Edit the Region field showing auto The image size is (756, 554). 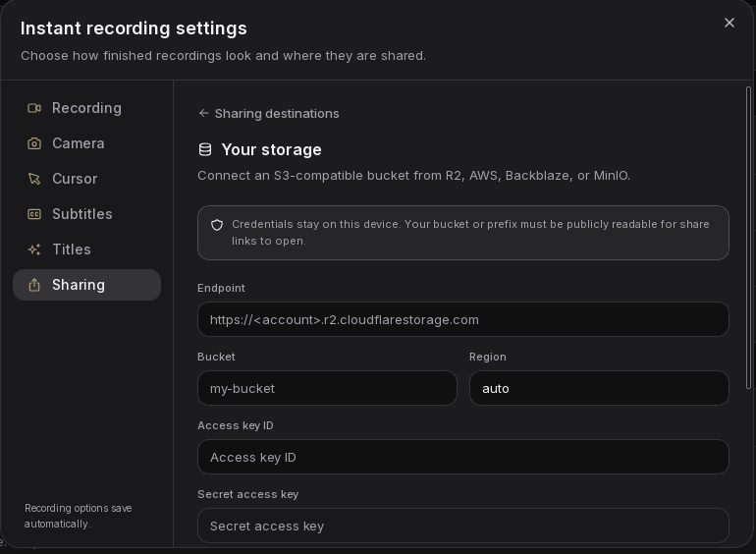tap(599, 388)
